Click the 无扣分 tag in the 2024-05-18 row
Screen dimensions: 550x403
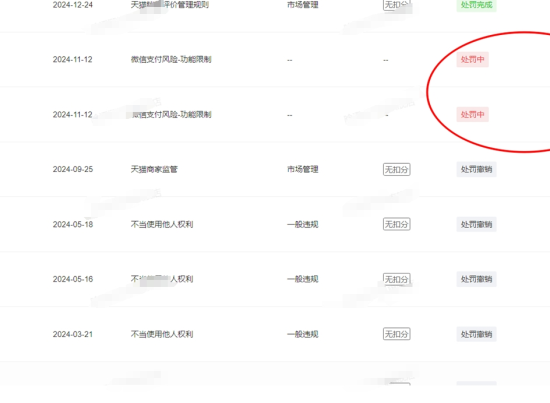396,224
